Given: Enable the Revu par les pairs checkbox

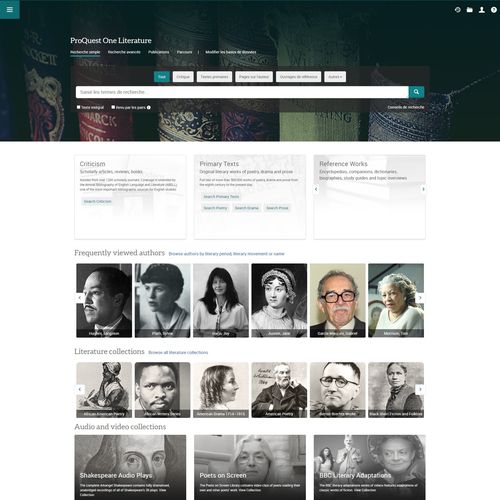Looking at the screenshot, I should coord(113,107).
